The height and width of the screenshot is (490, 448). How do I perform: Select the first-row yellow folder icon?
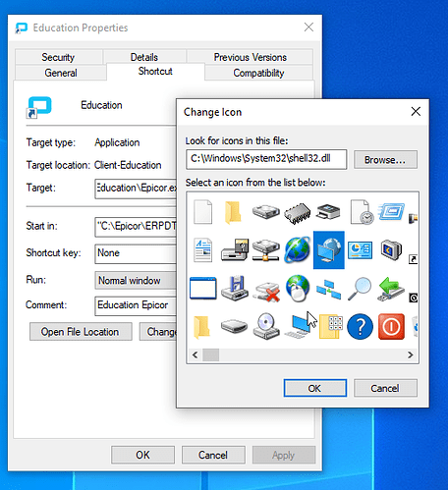coord(233,212)
